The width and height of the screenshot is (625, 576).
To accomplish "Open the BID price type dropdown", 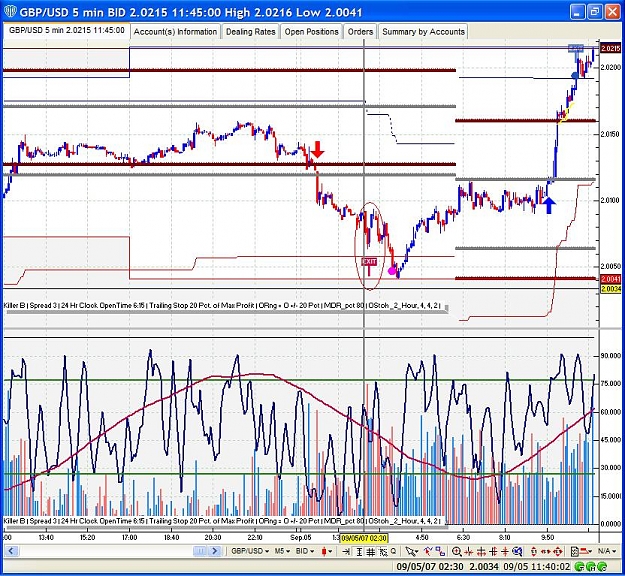I will click(305, 551).
